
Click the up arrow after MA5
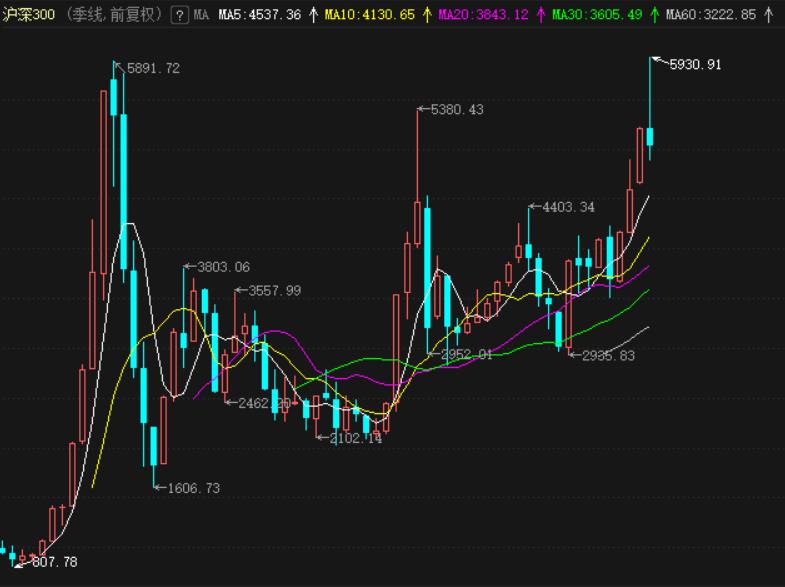(x=313, y=15)
